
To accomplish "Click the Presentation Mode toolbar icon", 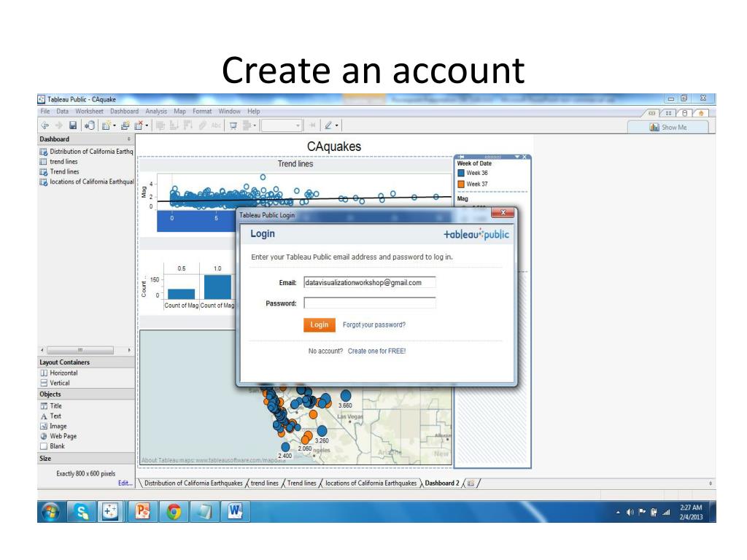I will tap(233, 125).
